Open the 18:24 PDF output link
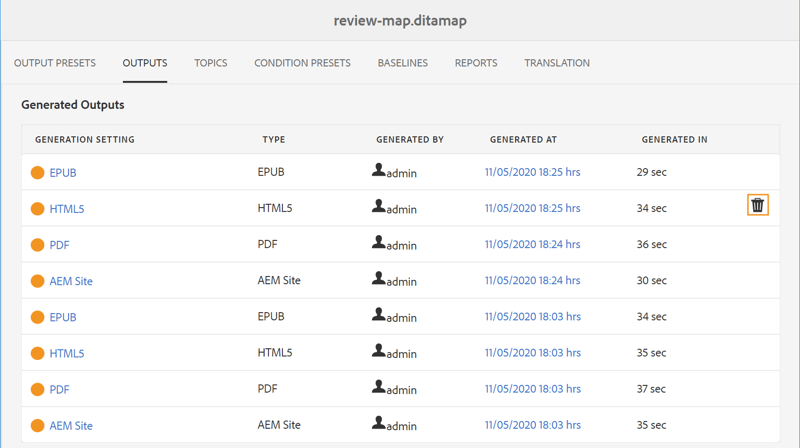This screenshot has height=448, width=800. point(59,245)
